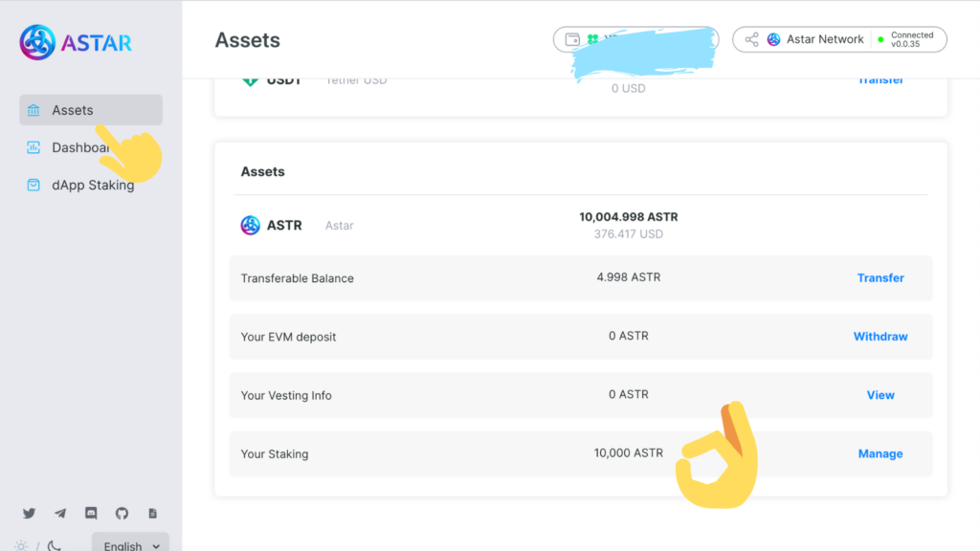Click the Your EVM deposit label
The image size is (980, 551).
pyautogui.click(x=288, y=338)
